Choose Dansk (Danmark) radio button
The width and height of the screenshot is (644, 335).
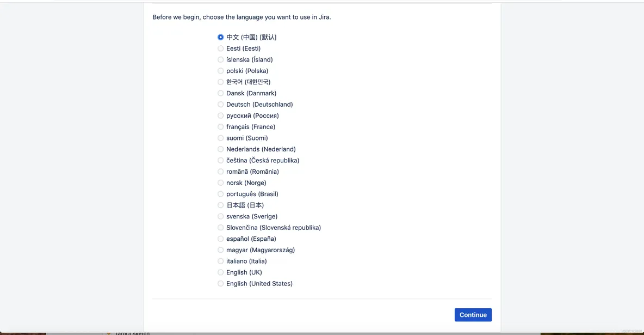220,93
